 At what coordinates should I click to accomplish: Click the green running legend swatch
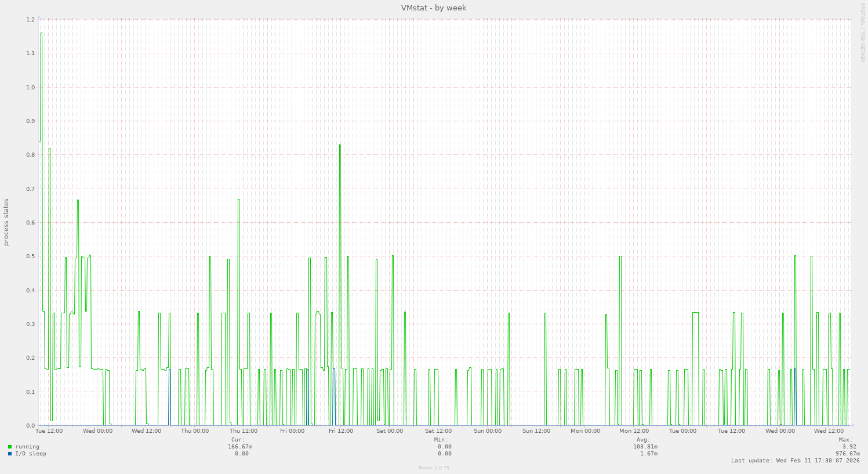point(10,447)
